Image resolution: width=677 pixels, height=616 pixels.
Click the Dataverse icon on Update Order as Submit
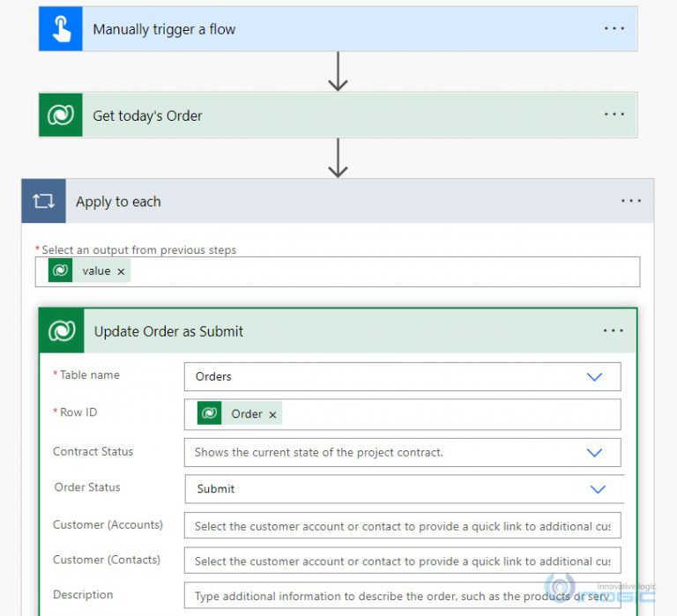tap(62, 331)
